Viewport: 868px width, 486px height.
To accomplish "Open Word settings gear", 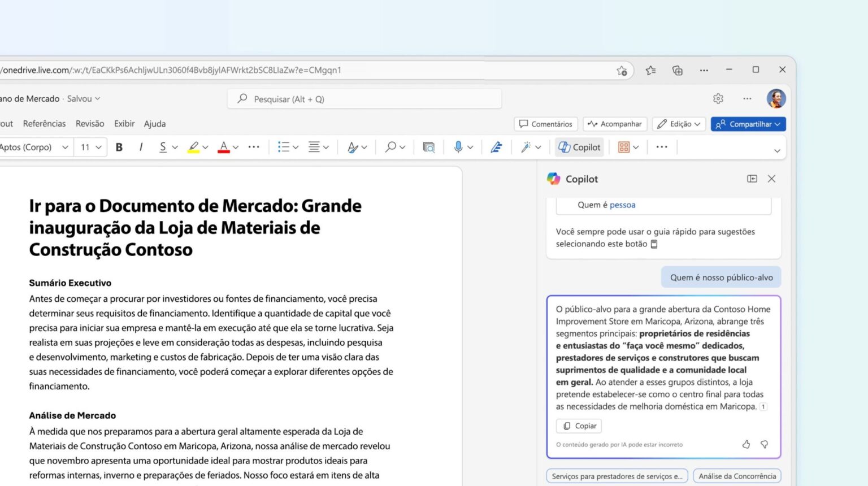I will tap(718, 99).
